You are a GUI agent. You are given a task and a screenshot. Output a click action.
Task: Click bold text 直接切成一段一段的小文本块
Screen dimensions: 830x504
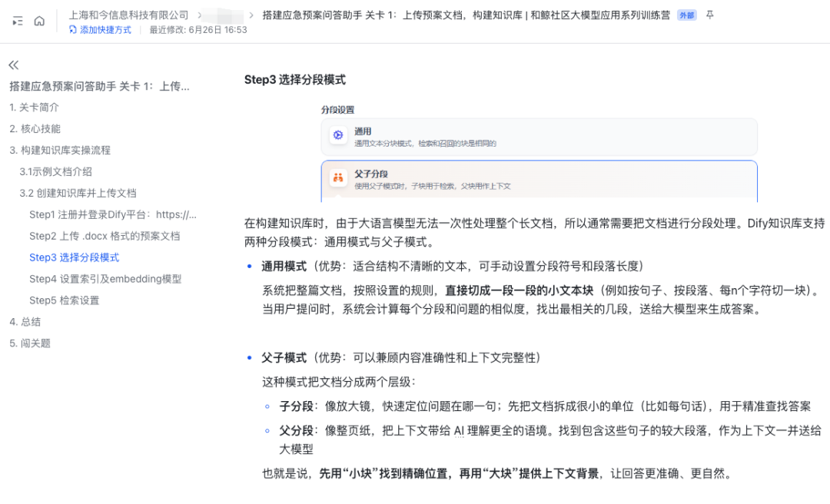coord(520,290)
